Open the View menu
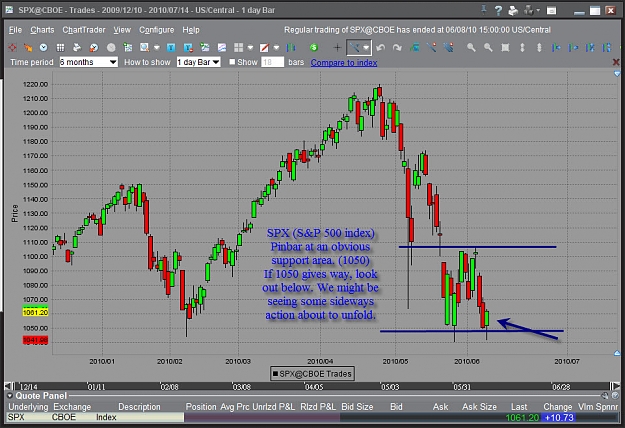The height and width of the screenshot is (428, 625). click(122, 30)
